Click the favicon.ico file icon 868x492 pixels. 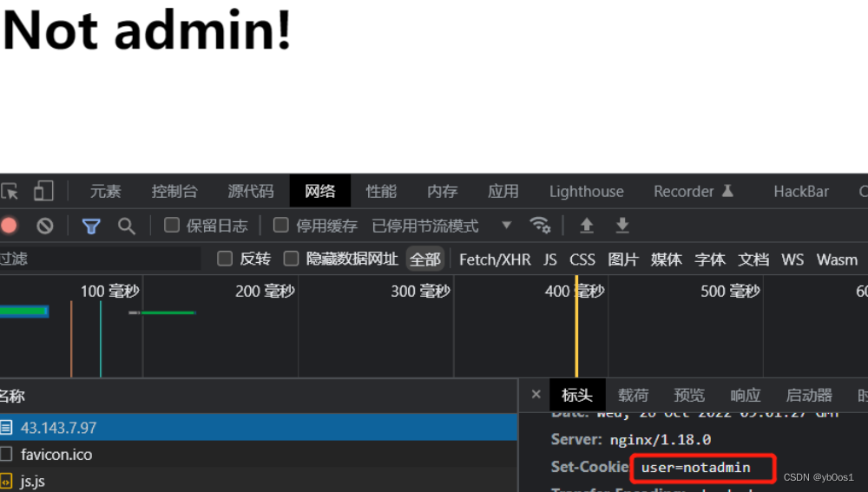pos(6,455)
